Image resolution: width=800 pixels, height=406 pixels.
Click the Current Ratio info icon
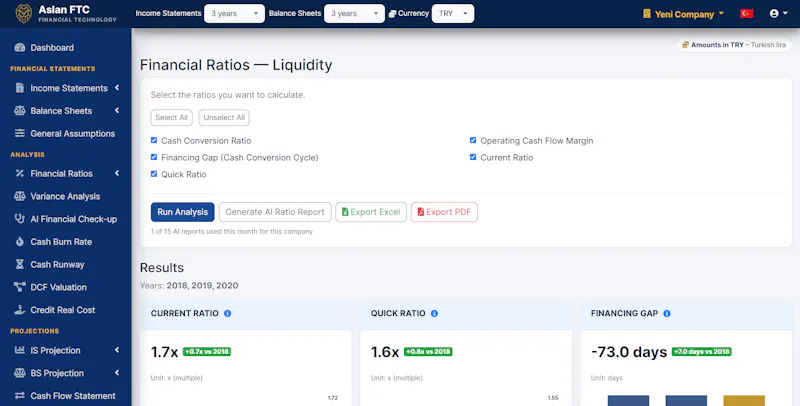[x=228, y=313]
